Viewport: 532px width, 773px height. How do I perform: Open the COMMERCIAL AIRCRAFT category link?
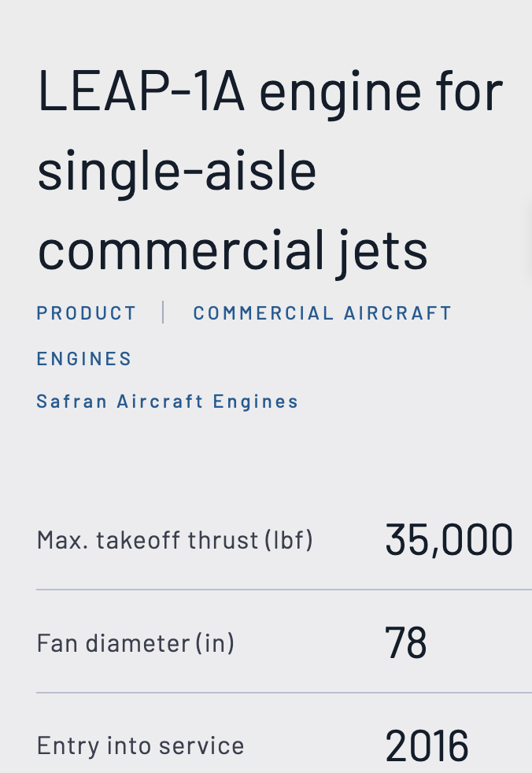coord(322,313)
